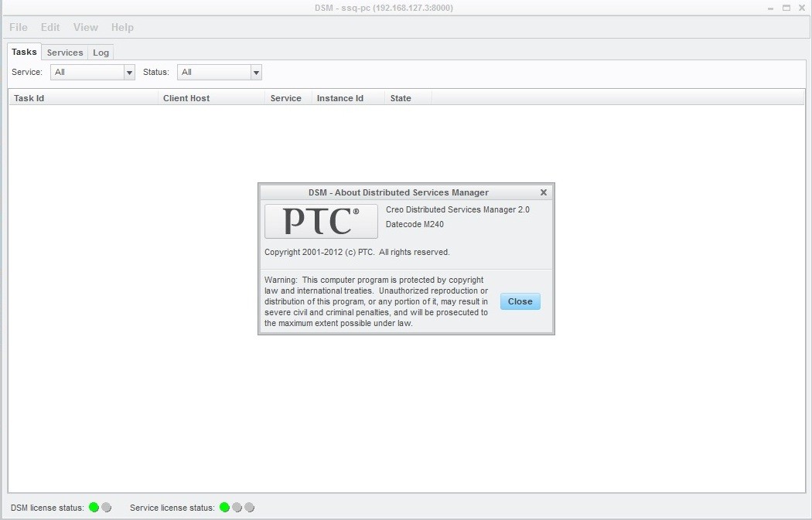The image size is (812, 520).
Task: Click green DSM license status indicator
Action: tap(94, 507)
